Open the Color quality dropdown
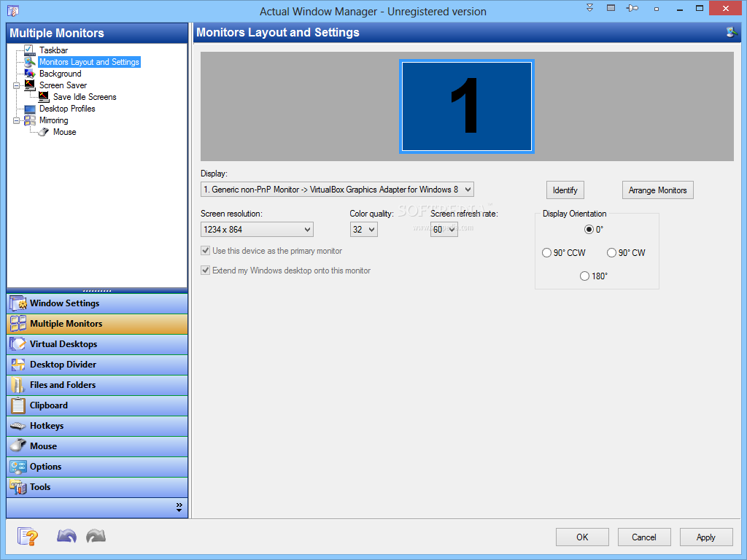Viewport: 747px width, 560px height. pyautogui.click(x=363, y=230)
